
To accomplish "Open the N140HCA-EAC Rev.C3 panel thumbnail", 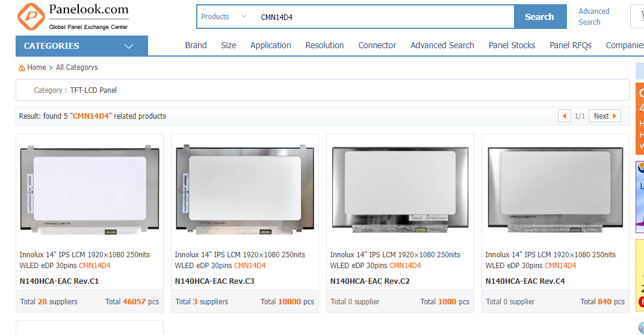I will pos(245,190).
